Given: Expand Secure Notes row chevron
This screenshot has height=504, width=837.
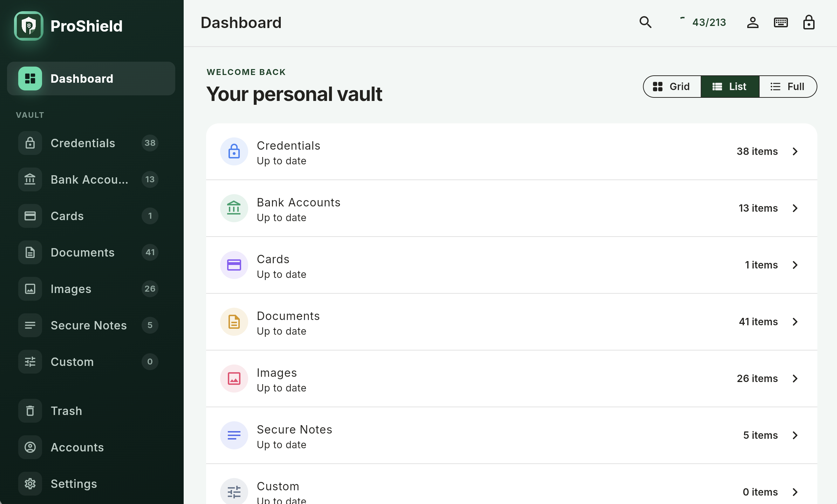Looking at the screenshot, I should click(x=795, y=435).
